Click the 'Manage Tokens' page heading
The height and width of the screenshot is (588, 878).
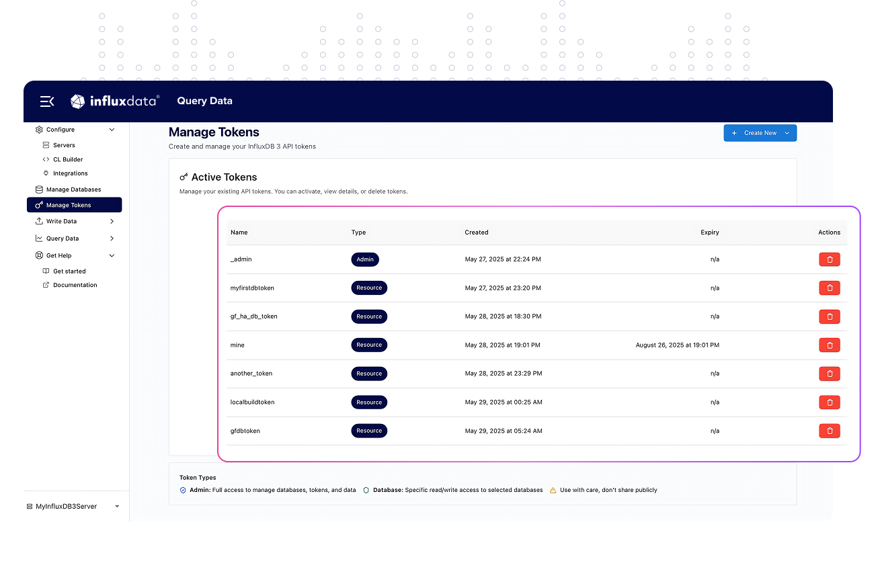click(x=214, y=132)
